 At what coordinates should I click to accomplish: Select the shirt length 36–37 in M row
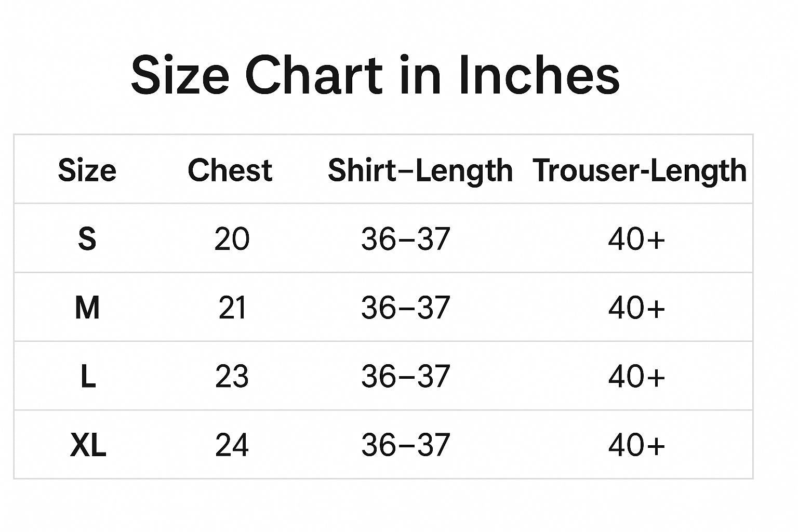point(405,308)
